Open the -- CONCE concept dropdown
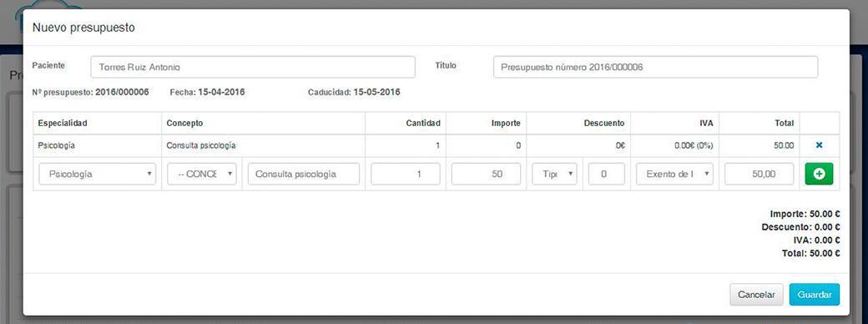This screenshot has width=868, height=324. coord(202,174)
